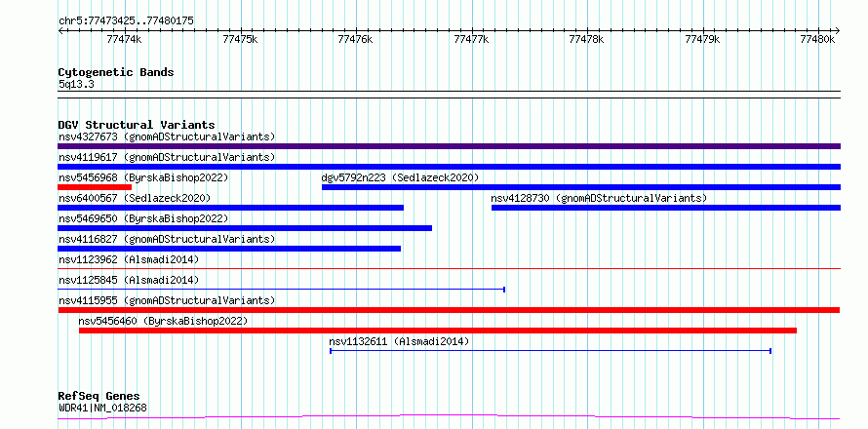The width and height of the screenshot is (868, 429).
Task: Click the 77479k ruler label
Action: (703, 39)
